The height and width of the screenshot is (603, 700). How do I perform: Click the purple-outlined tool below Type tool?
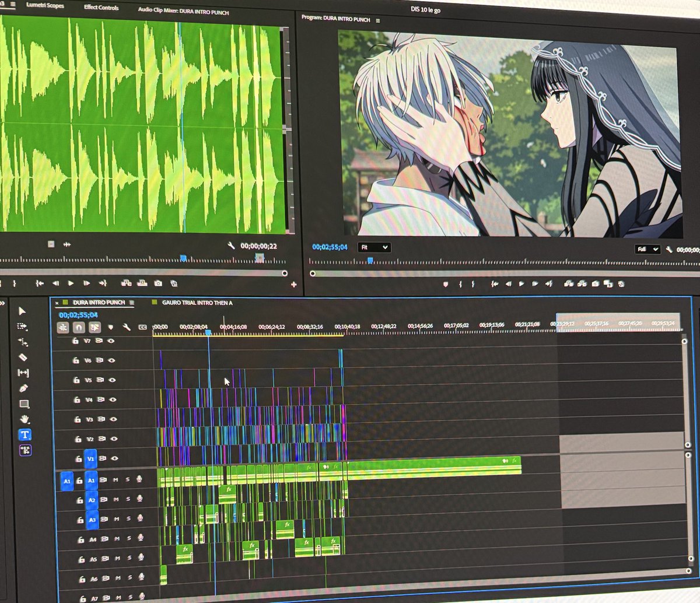[25, 450]
